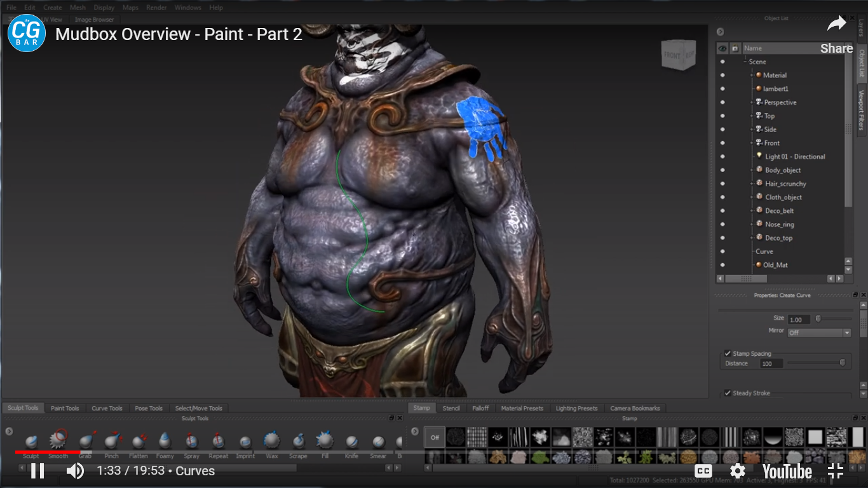
Task: Choose the Flatten sculpt tool
Action: (x=139, y=440)
